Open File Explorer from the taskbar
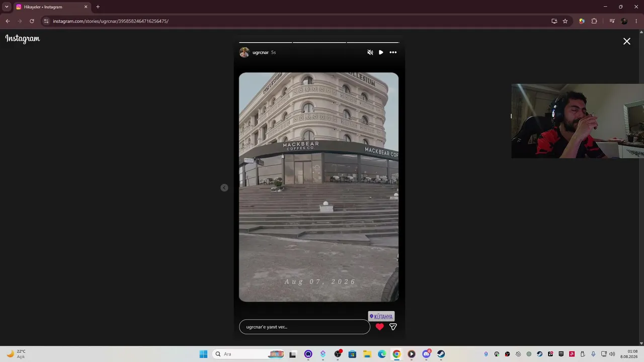 (x=367, y=354)
